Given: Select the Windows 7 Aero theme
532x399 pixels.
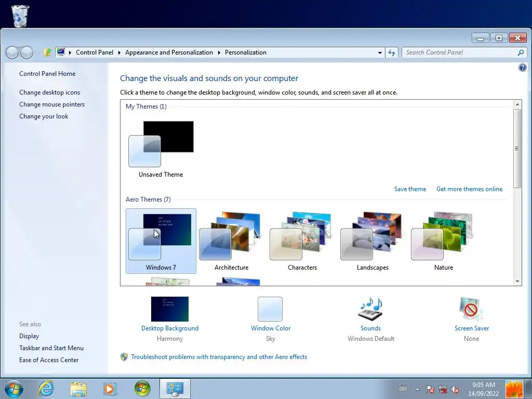Looking at the screenshot, I should pos(161,241).
